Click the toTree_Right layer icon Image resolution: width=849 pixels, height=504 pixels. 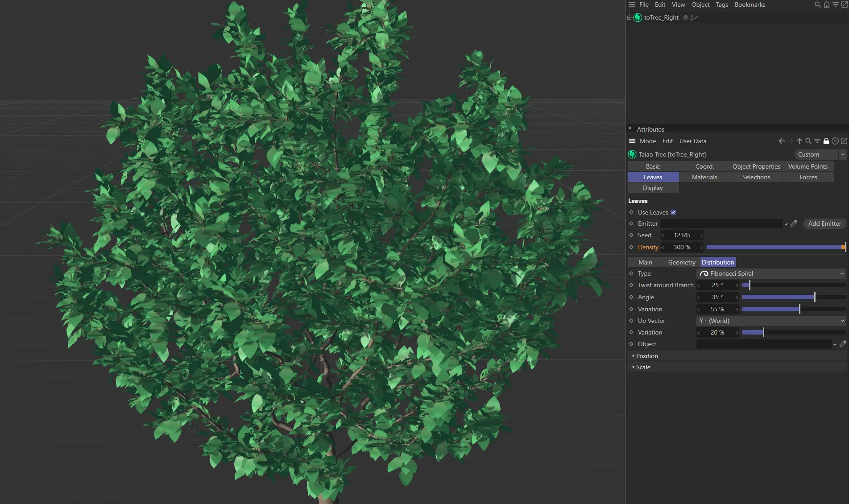(x=686, y=17)
